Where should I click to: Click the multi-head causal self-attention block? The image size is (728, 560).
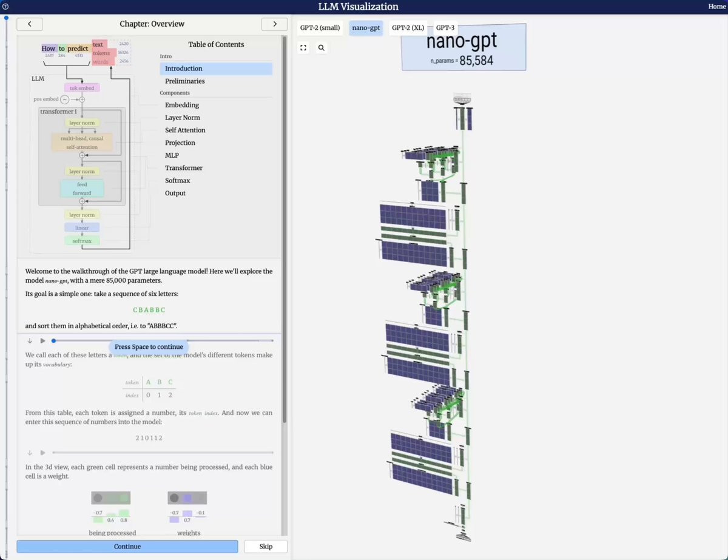tap(82, 143)
